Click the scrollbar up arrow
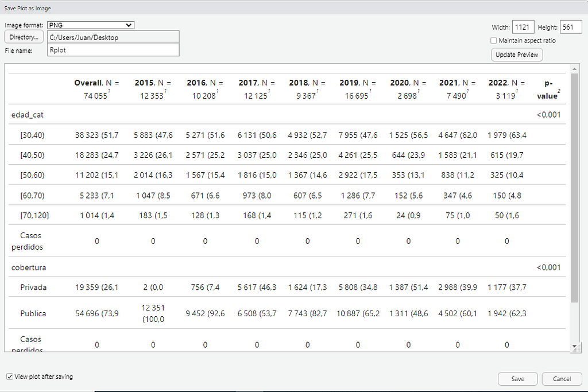 575,68
